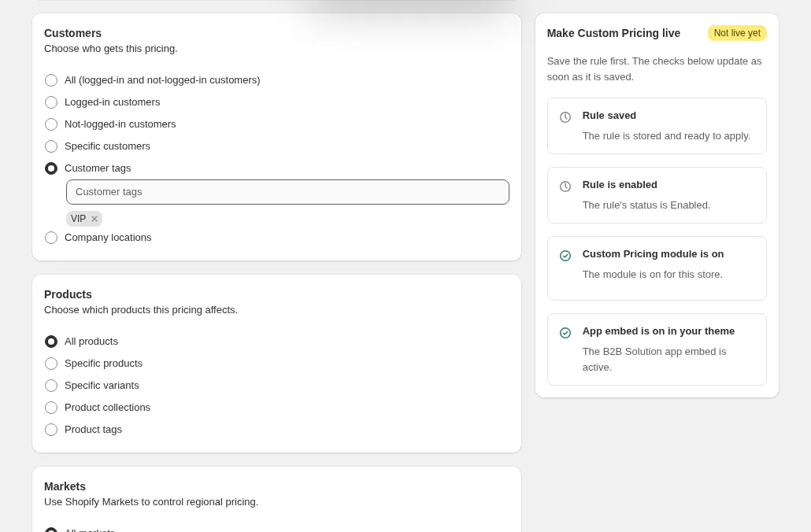Click the clock icon beside Rule is enabled
Screen dimensions: 811x532
565,187
